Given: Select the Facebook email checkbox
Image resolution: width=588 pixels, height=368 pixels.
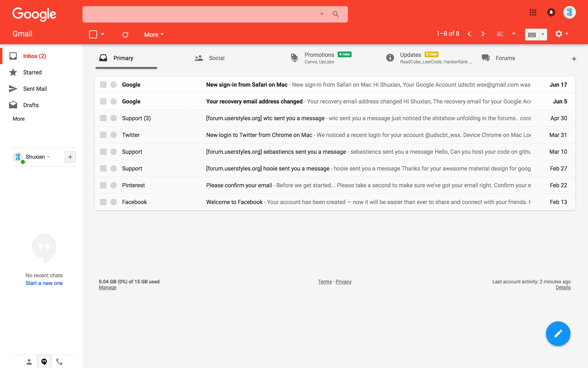Looking at the screenshot, I should [103, 202].
